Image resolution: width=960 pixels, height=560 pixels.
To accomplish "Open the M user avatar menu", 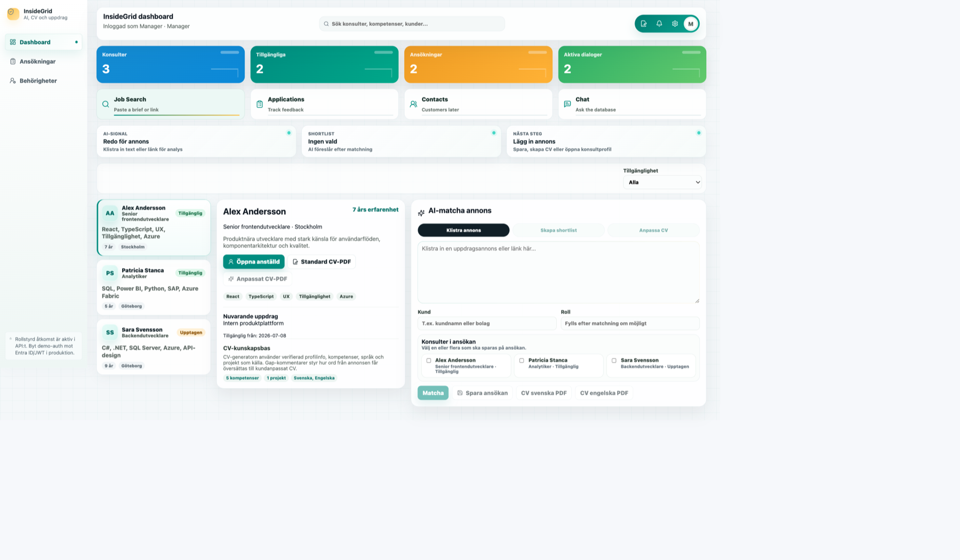I will click(x=691, y=23).
